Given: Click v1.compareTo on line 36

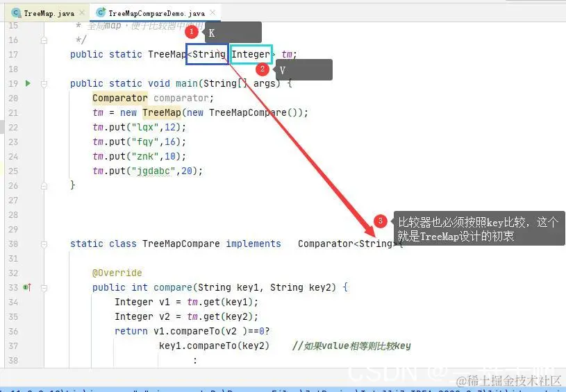Looking at the screenshot, I should coord(187,332).
